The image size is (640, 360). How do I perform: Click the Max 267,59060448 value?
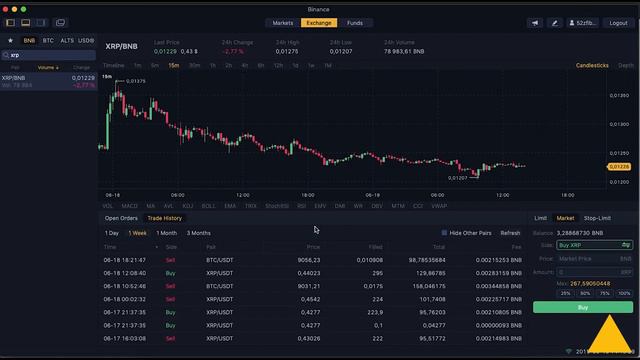coord(590,283)
